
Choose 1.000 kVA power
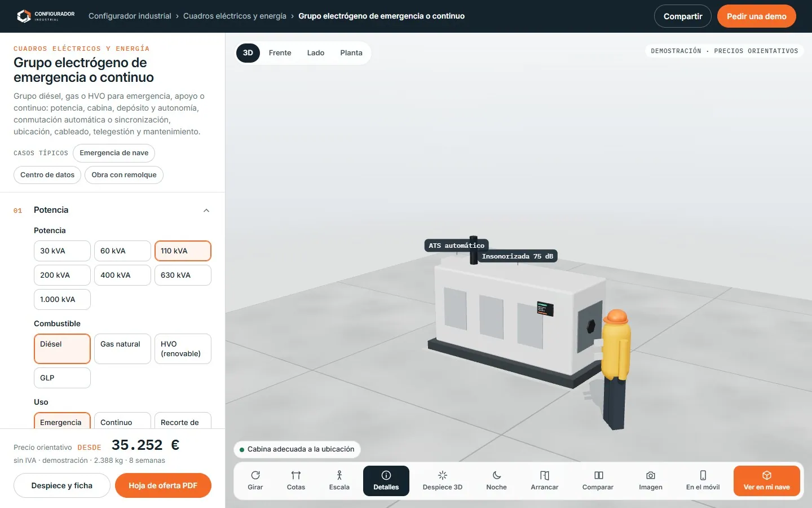[x=62, y=300]
